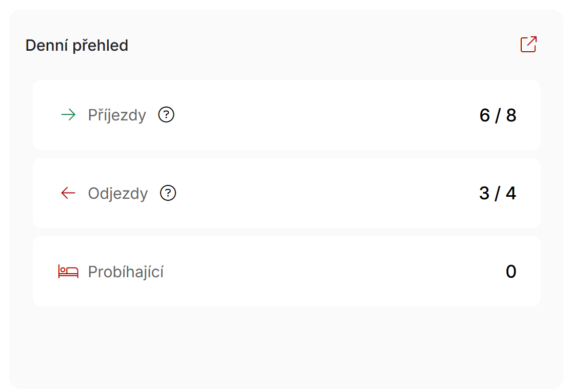This screenshot has width=572, height=392.
Task: Click empty middle area of Probíhající card
Action: click(321, 272)
